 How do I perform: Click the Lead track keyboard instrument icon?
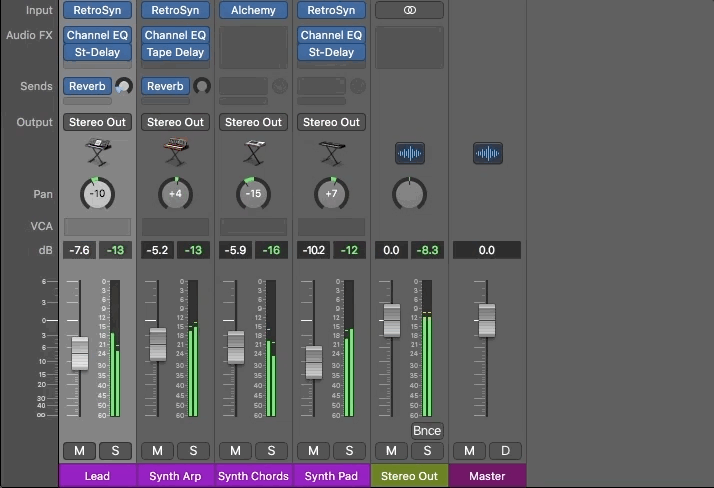[x=98, y=152]
